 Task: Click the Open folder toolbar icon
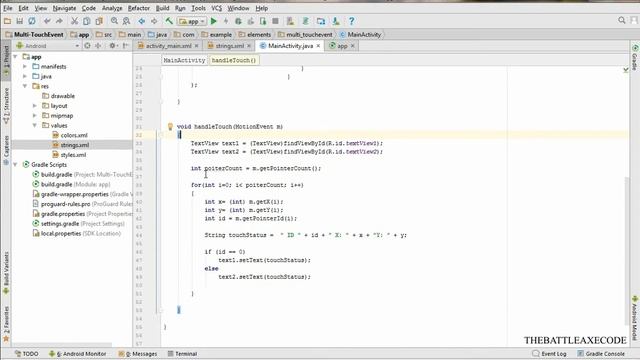tap(7, 21)
